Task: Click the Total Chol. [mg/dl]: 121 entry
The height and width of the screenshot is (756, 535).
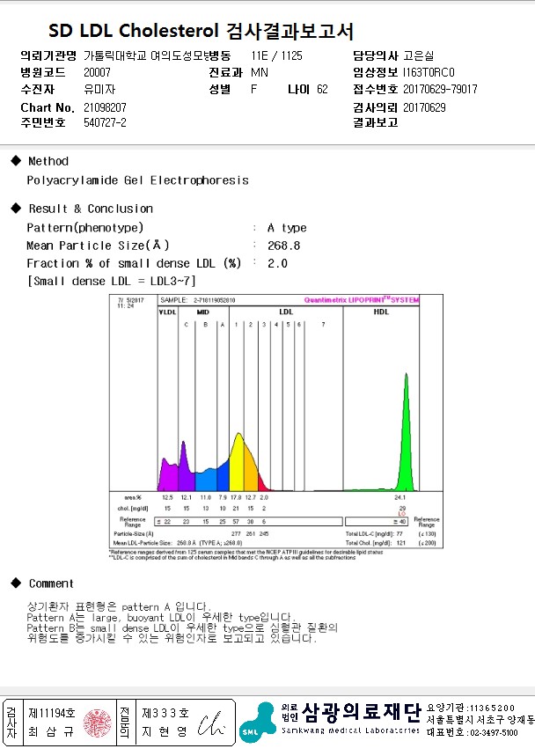Action: pyautogui.click(x=375, y=543)
